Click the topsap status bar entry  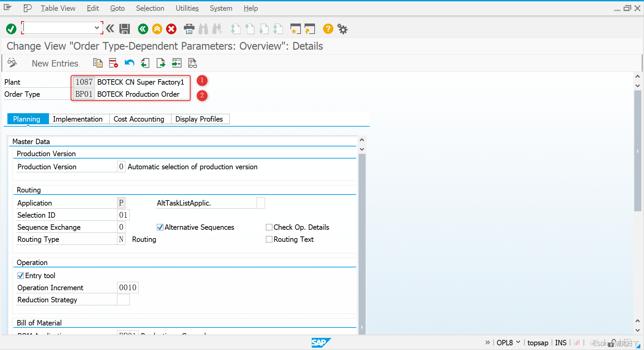(x=538, y=343)
